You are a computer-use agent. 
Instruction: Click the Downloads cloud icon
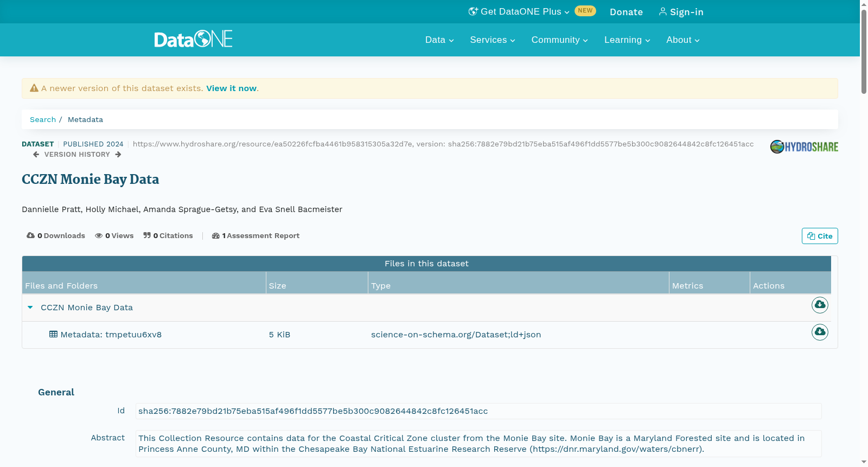pyautogui.click(x=31, y=235)
